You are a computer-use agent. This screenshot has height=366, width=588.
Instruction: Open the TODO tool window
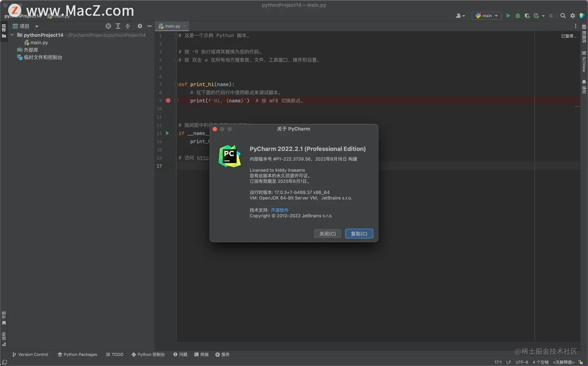[x=114, y=354]
